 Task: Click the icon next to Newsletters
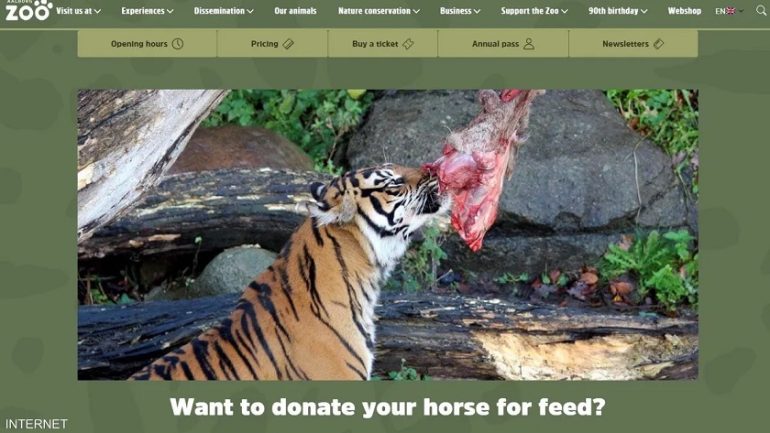click(x=659, y=44)
